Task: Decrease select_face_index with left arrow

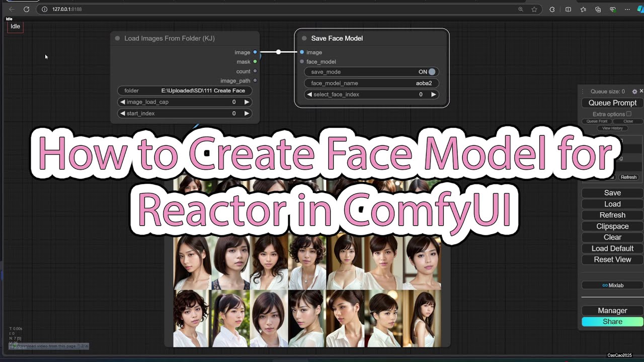Action: [x=309, y=95]
